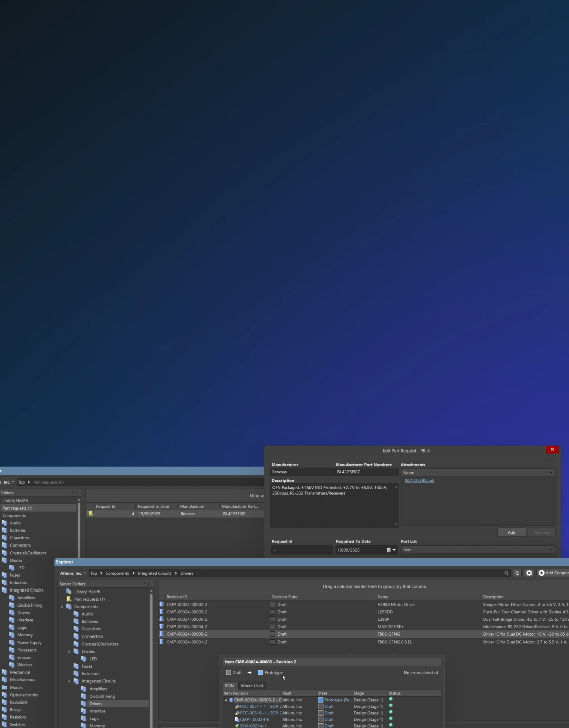Click the Add attachment button

click(x=511, y=533)
